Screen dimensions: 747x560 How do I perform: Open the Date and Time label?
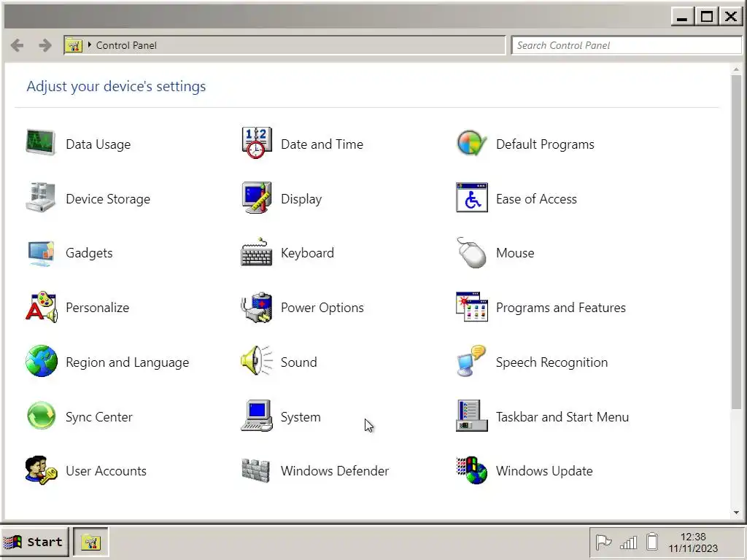click(x=322, y=144)
